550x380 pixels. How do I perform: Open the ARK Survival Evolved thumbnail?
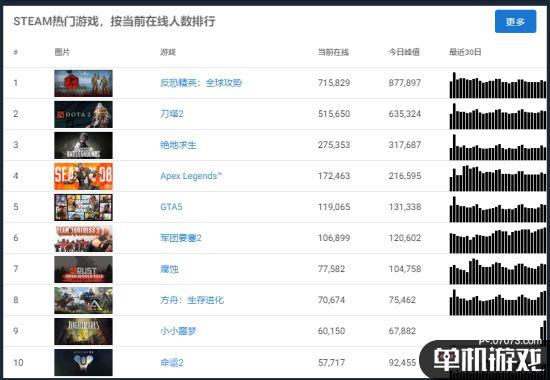coord(83,300)
